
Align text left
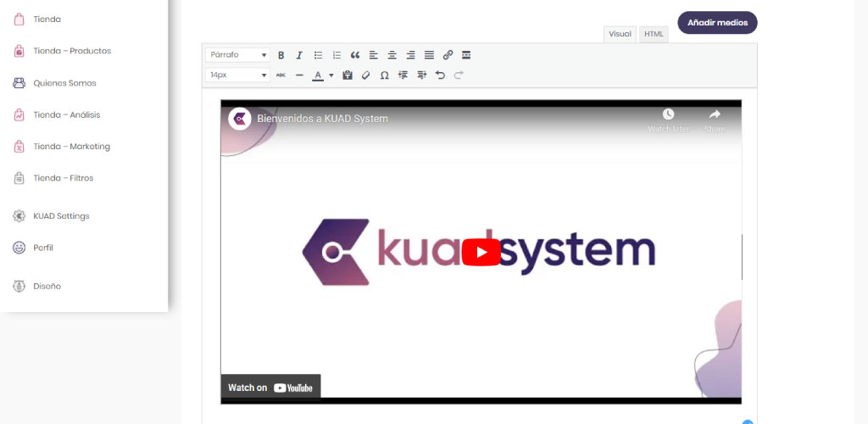coord(374,55)
